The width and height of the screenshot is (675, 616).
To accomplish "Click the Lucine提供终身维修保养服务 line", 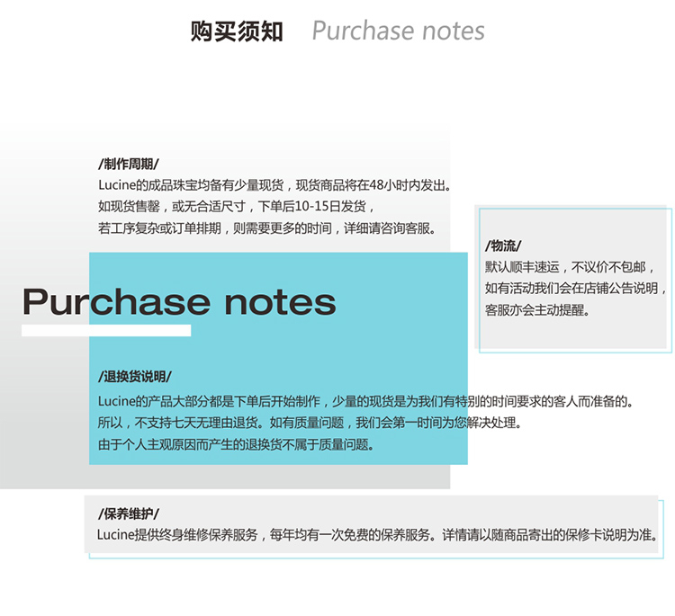I will coord(377,535).
